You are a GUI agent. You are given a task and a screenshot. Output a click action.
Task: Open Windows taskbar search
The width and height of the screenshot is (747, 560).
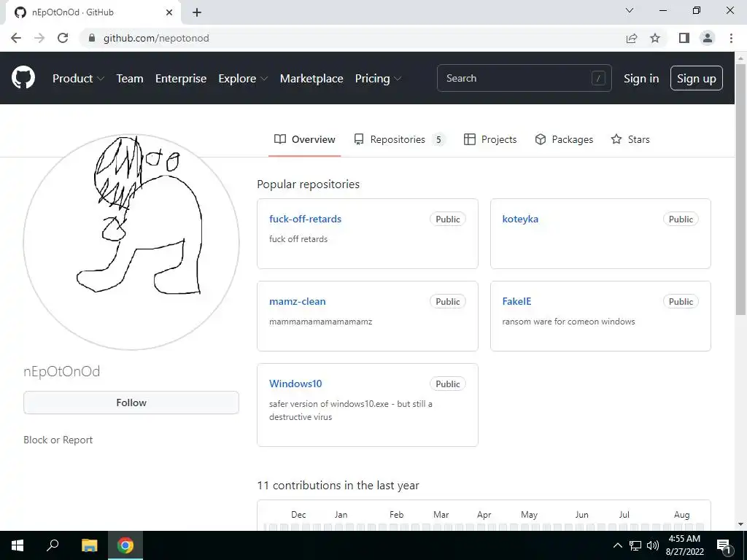click(53, 545)
